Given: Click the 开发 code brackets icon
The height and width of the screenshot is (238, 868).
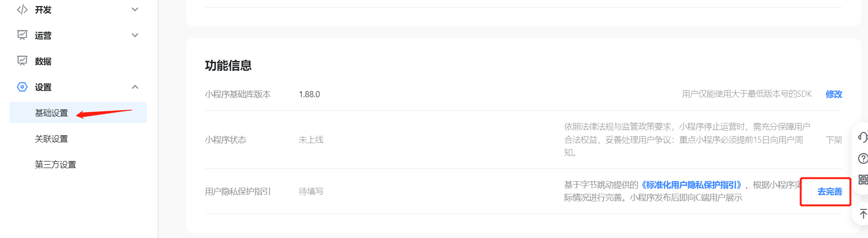Looking at the screenshot, I should (22, 10).
